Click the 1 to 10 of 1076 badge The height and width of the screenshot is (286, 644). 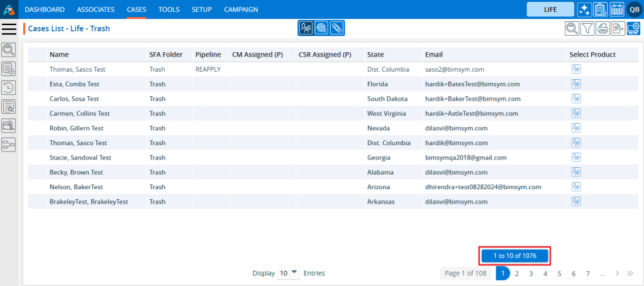(515, 256)
